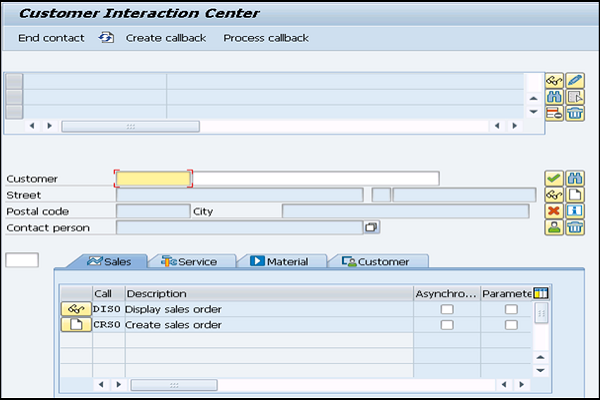Check Parameter box for Display sales order
Image resolution: width=600 pixels, height=400 pixels.
pyautogui.click(x=511, y=309)
